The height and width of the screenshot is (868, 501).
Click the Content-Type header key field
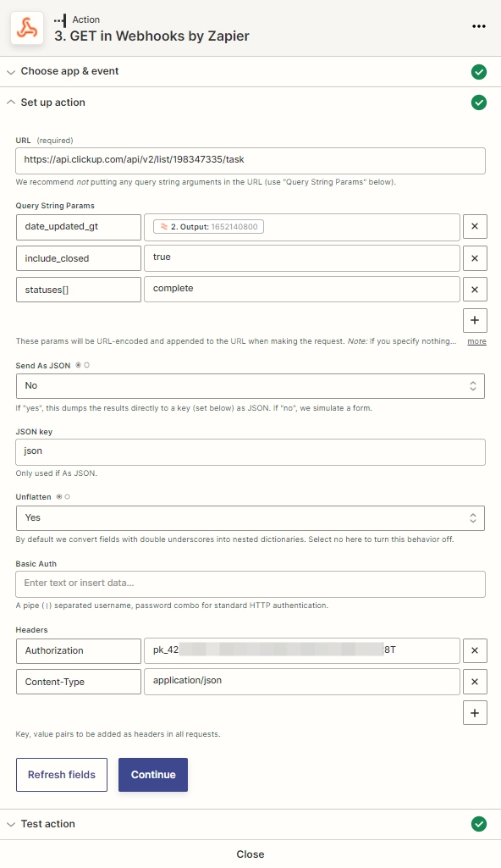(x=79, y=682)
